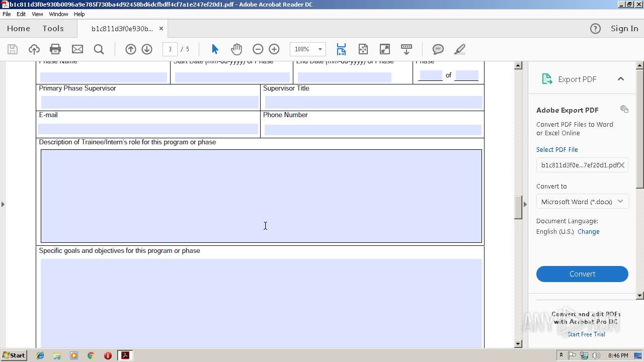Send the file by email (envelope icon)
The width and height of the screenshot is (644, 362).
pos(77,49)
